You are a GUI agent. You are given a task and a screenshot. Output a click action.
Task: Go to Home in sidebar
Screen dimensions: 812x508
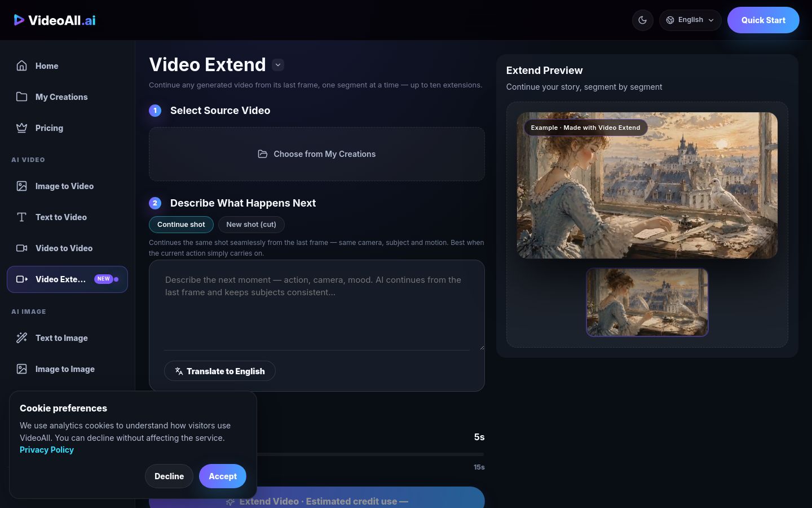point(67,66)
